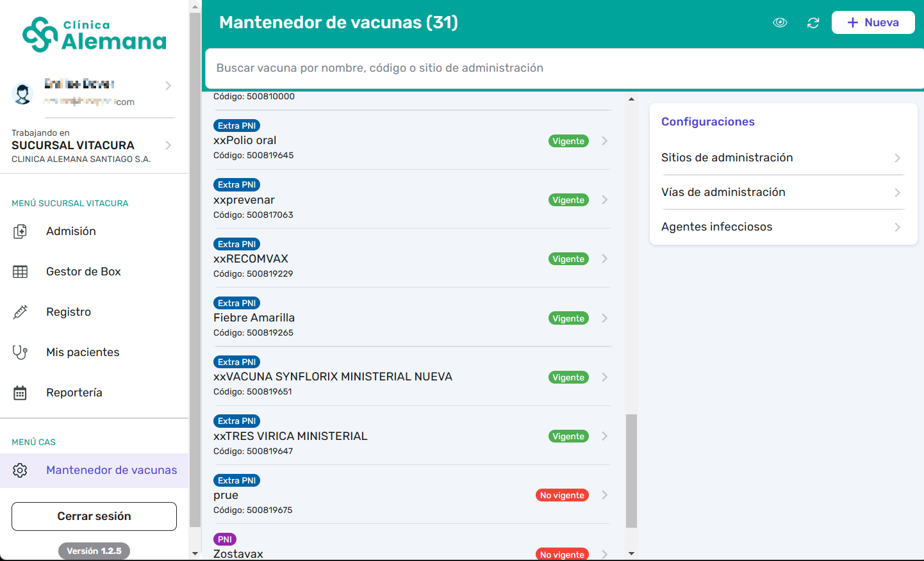
Task: Click the Gestor de Box grid icon
Action: click(21, 272)
